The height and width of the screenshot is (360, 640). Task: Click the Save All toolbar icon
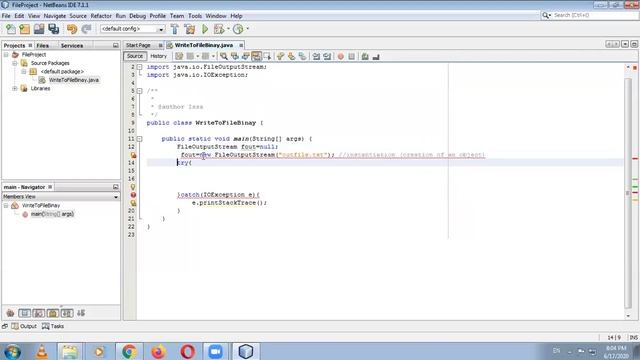(x=53, y=29)
